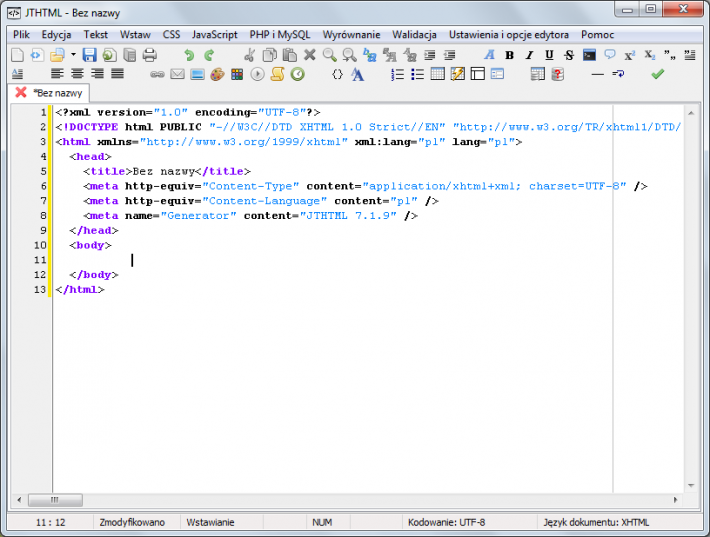Open the Pomoc menu
This screenshot has height=537, width=710.
[x=597, y=35]
